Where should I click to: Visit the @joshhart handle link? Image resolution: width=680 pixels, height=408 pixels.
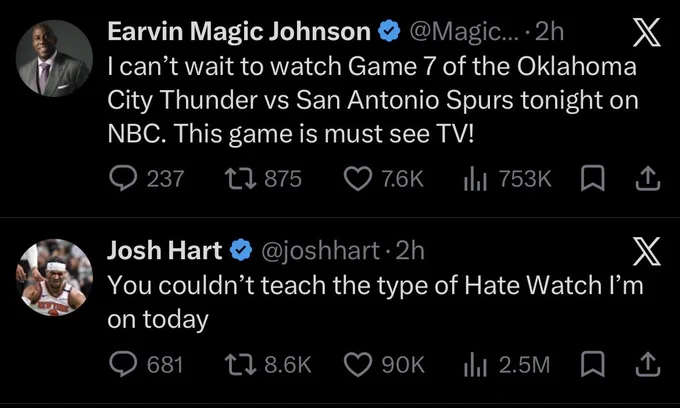pyautogui.click(x=320, y=251)
